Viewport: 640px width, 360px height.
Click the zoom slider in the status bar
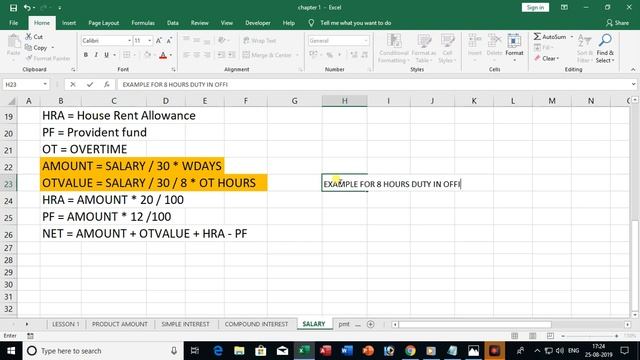(590, 336)
